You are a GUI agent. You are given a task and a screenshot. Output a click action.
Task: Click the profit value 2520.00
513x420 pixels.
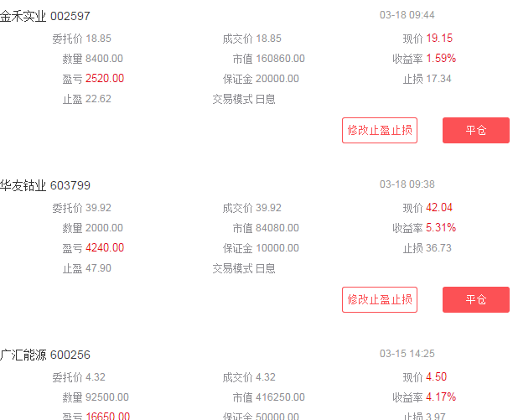click(x=105, y=79)
